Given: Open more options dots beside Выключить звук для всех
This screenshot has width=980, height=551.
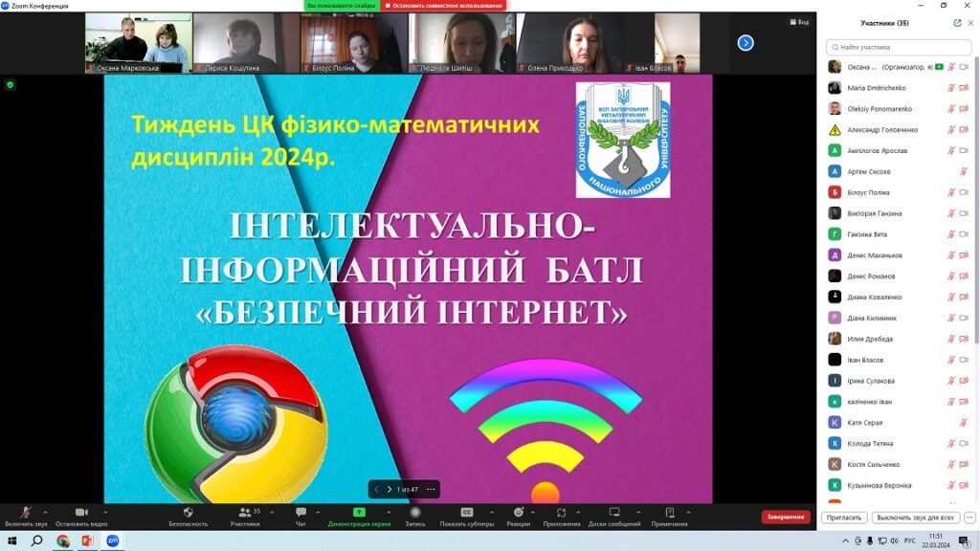Looking at the screenshot, I should point(969,518).
